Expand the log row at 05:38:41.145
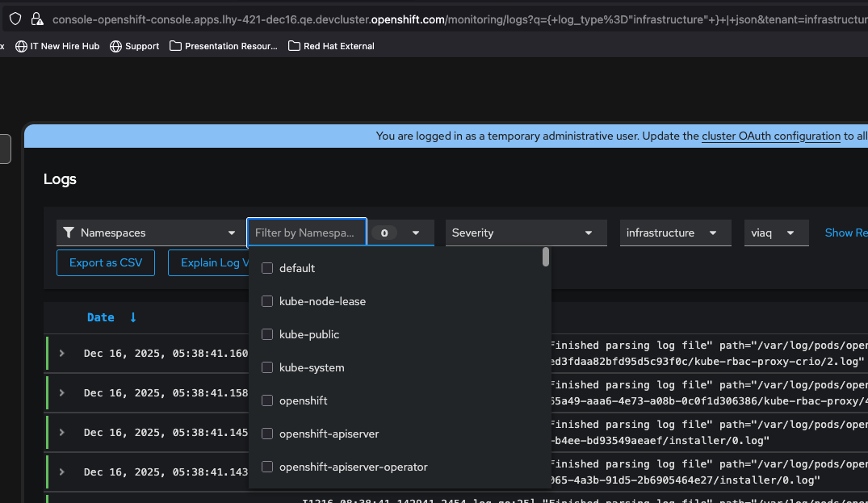The width and height of the screenshot is (868, 503). point(62,432)
